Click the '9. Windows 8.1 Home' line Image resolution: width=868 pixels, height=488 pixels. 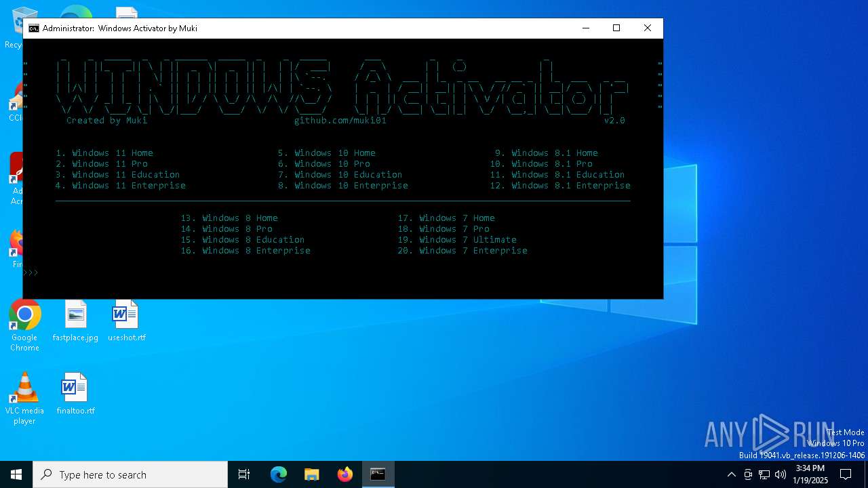pyautogui.click(x=547, y=153)
